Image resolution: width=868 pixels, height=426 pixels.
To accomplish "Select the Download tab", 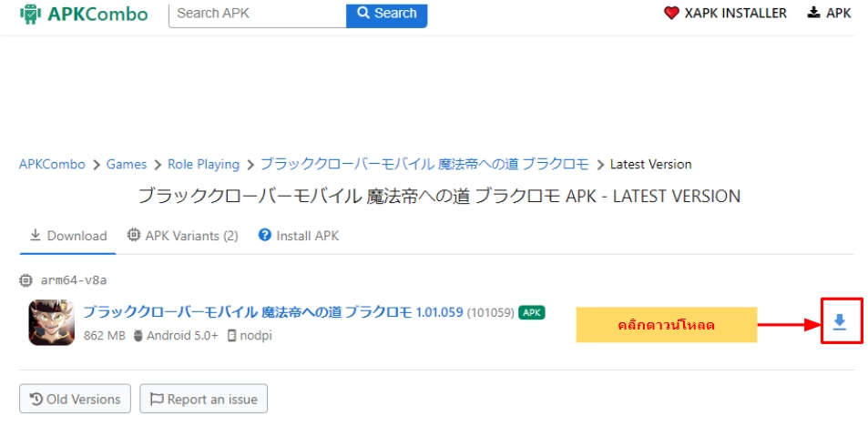I will point(67,236).
